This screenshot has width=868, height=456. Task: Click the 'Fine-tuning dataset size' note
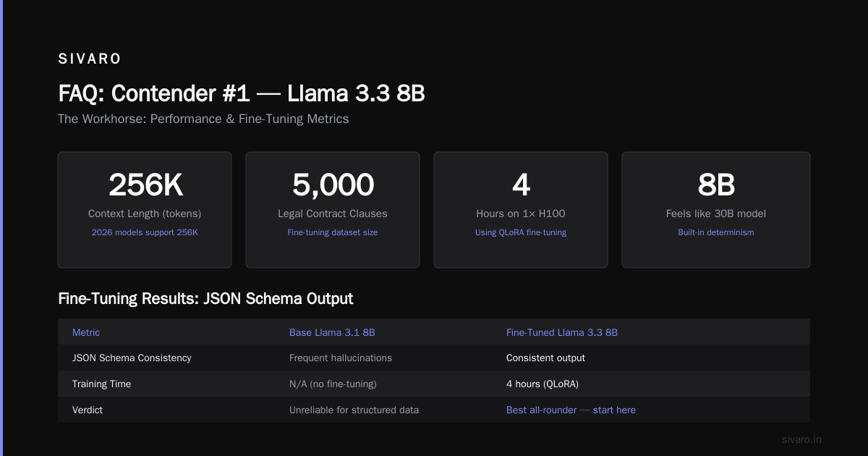point(333,232)
